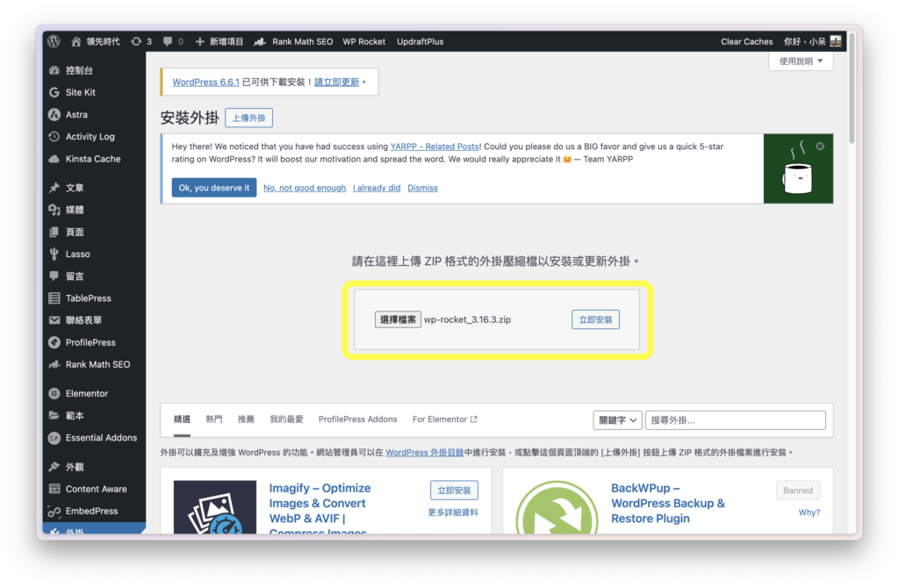Switch to the 熱門 tab

(x=214, y=419)
